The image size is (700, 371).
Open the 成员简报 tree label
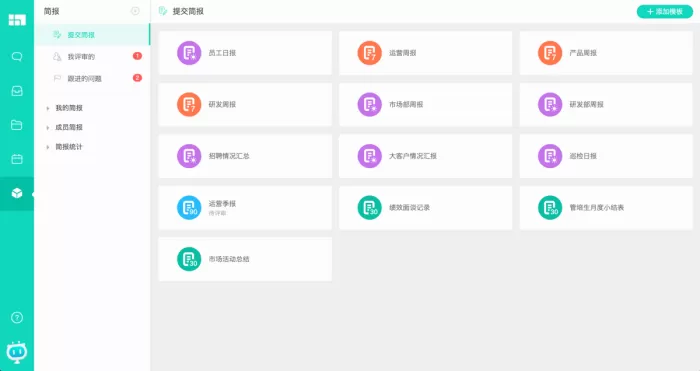point(69,128)
